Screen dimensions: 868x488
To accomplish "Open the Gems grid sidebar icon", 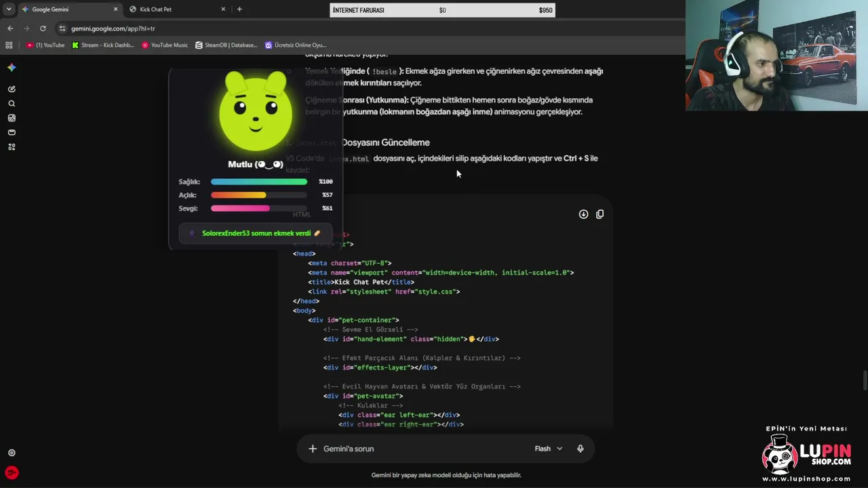I will click(x=12, y=146).
